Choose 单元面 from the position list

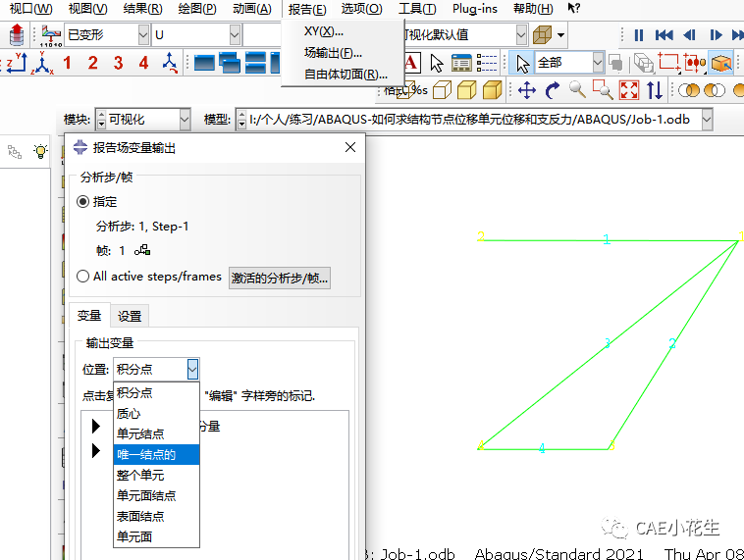click(x=156, y=536)
